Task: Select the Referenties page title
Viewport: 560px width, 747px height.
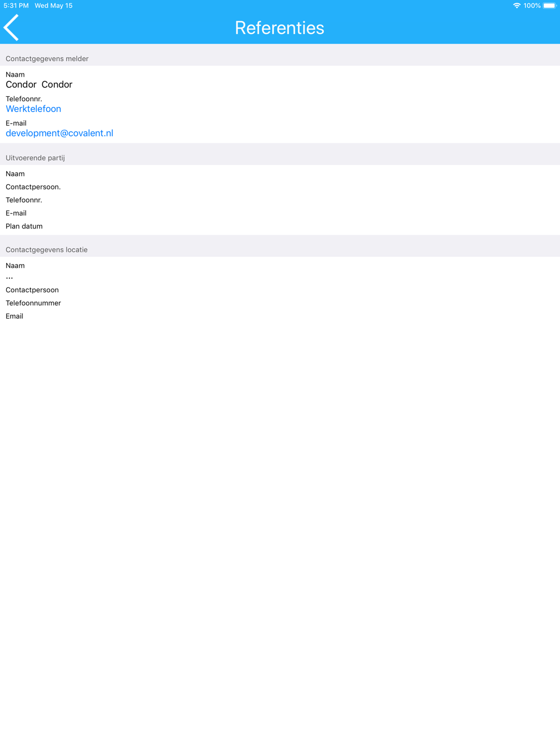Action: [x=279, y=27]
